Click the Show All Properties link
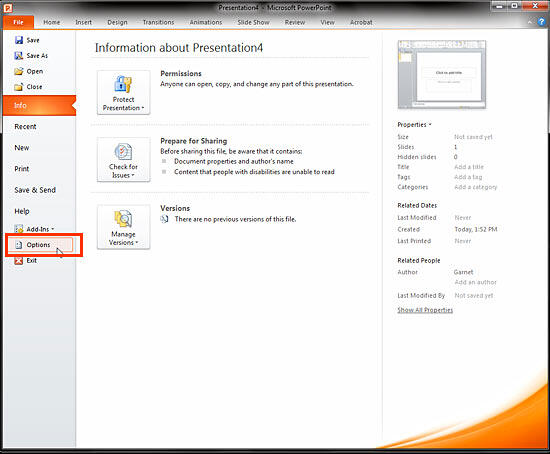The height and width of the screenshot is (454, 550). click(425, 310)
